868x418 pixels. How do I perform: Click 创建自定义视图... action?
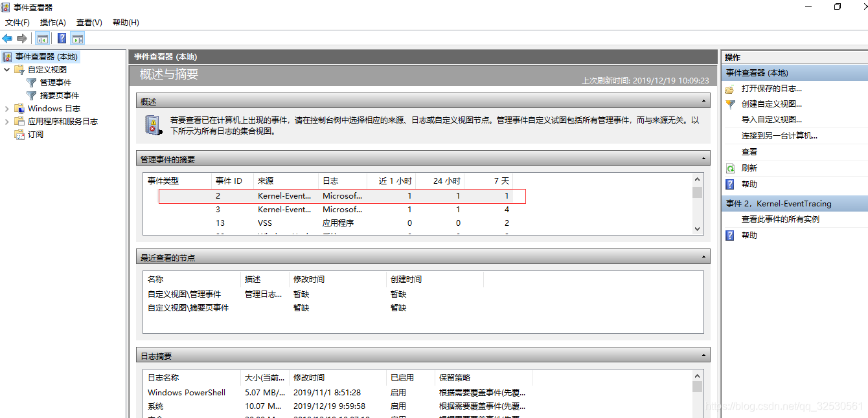point(771,104)
